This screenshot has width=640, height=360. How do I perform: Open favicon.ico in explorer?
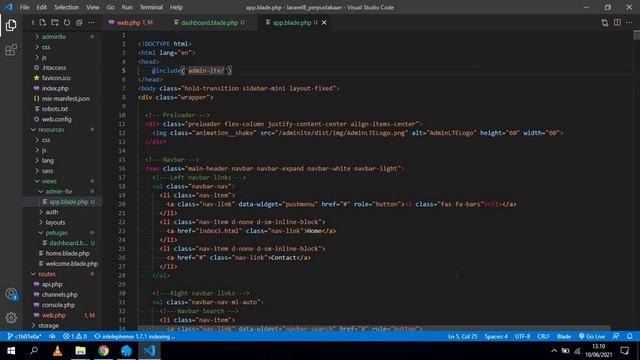coord(56,78)
